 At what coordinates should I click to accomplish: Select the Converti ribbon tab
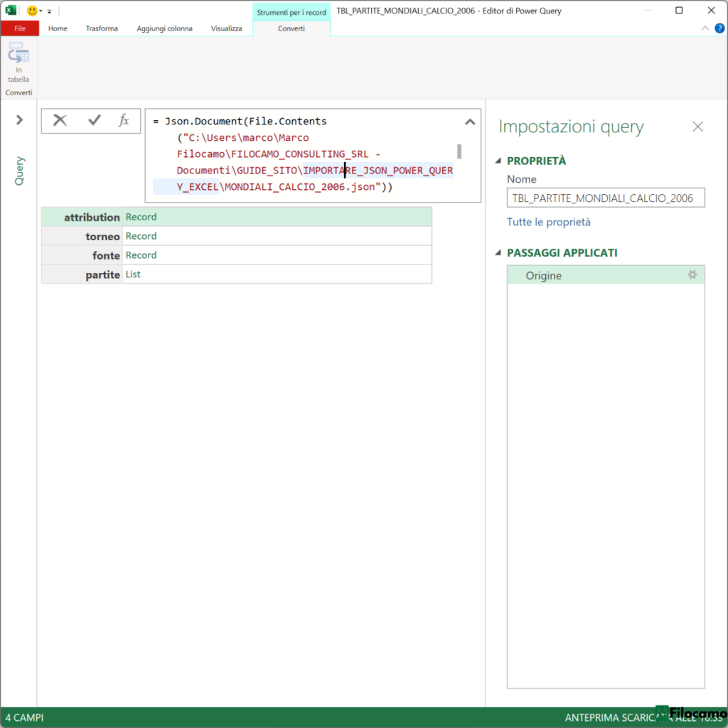click(x=291, y=28)
